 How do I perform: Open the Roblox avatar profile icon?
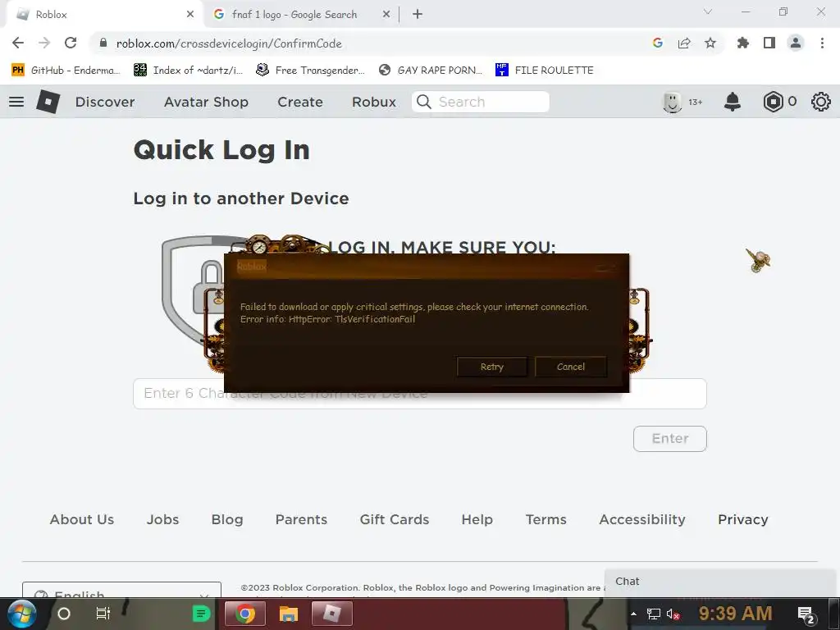pos(673,102)
